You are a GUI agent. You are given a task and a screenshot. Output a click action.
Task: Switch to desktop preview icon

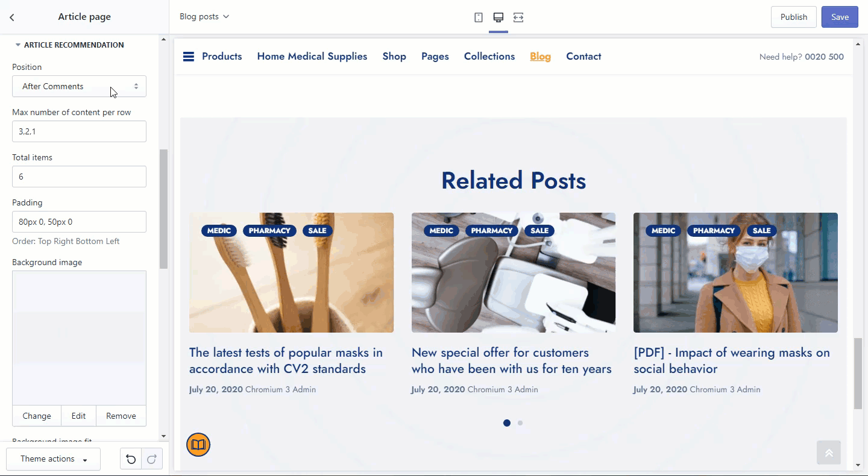coord(498,17)
